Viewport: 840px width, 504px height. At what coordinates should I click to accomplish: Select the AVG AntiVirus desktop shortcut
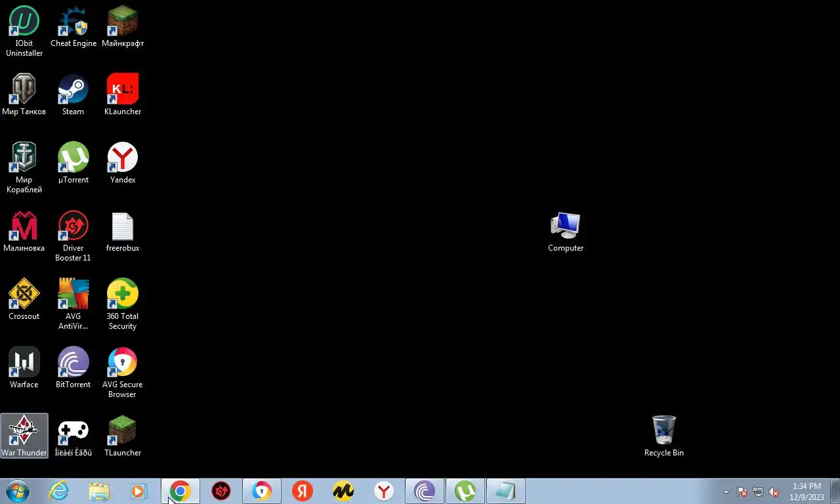73,304
